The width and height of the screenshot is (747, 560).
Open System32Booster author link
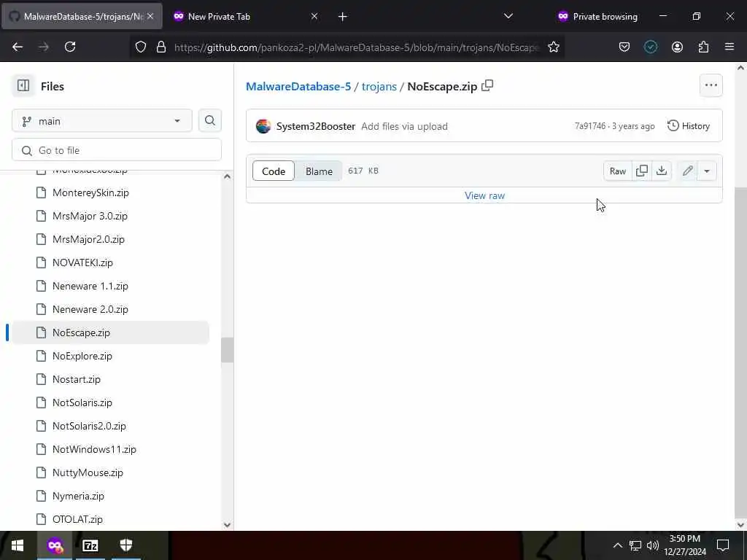point(315,126)
